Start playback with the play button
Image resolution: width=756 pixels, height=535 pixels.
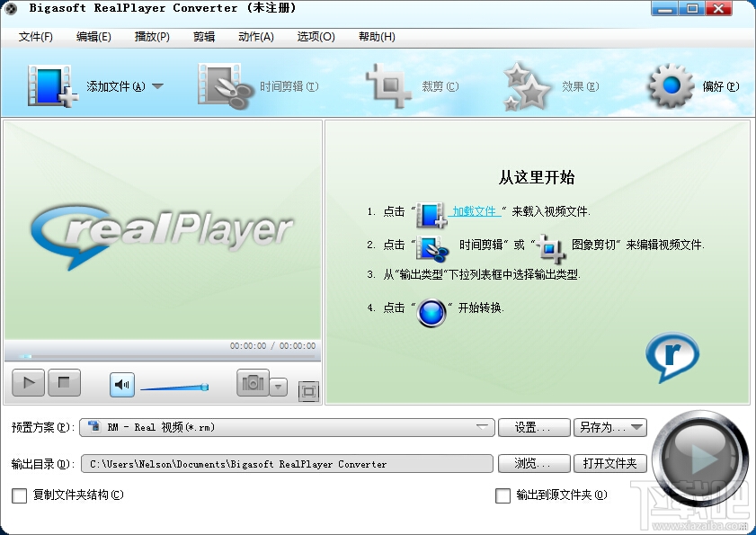(x=29, y=383)
